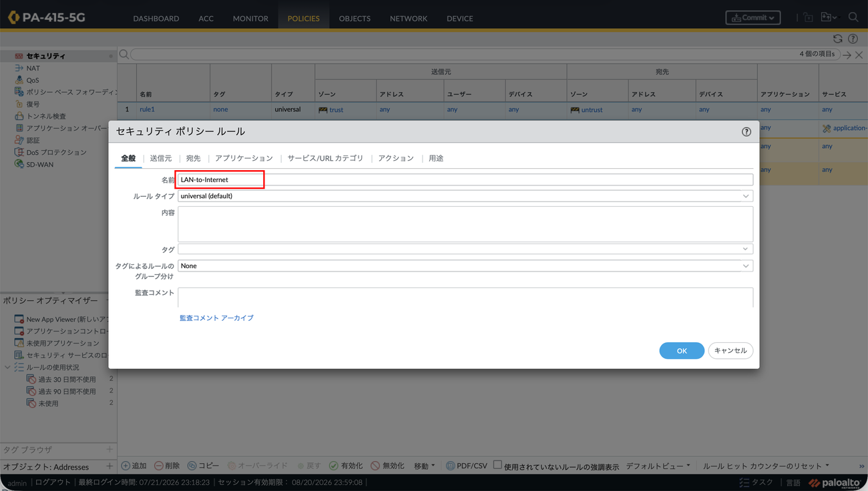Select 過去 30 日間不使用 rules

(67, 379)
